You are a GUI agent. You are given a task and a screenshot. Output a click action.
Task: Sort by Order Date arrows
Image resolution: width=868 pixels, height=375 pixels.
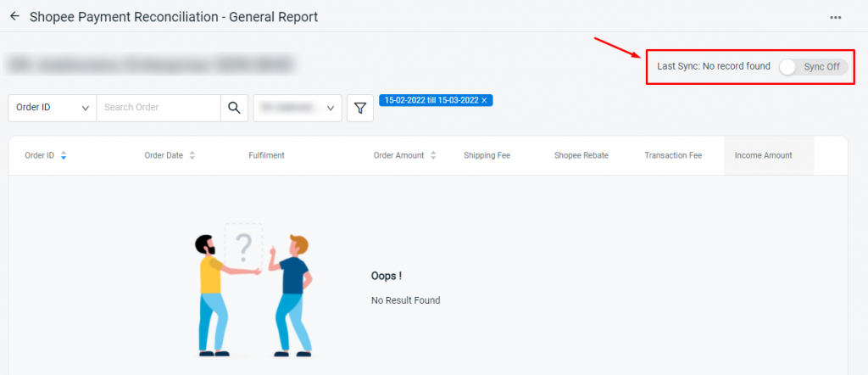coord(192,155)
